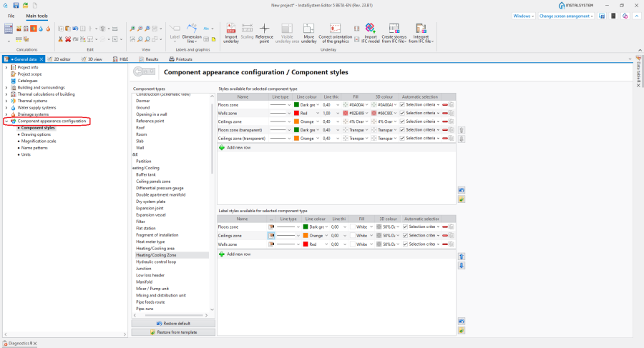The width and height of the screenshot is (644, 348).
Task: Open the Printouts tab
Action: 181,59
